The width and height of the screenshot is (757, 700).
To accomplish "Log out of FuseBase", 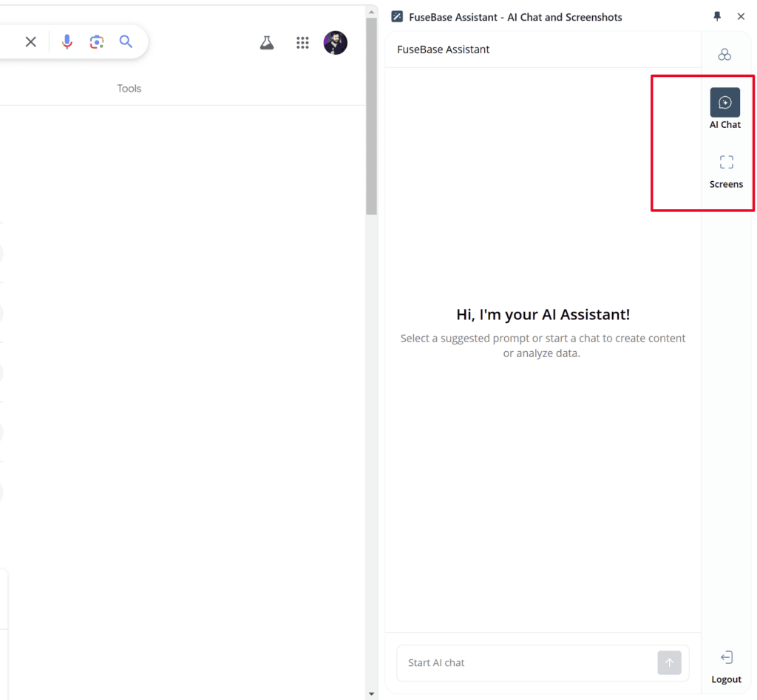I will (726, 665).
